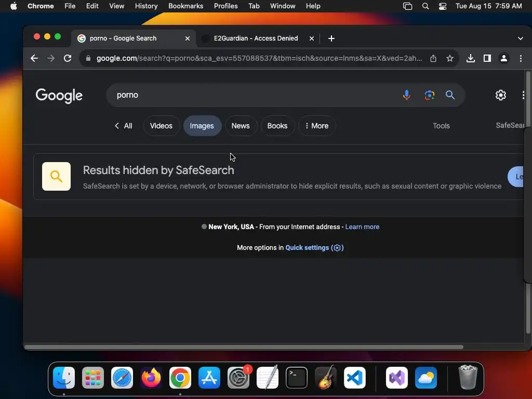Open the SafeSearch setting dropdown
Image resolution: width=532 pixels, height=399 pixels.
click(x=510, y=125)
